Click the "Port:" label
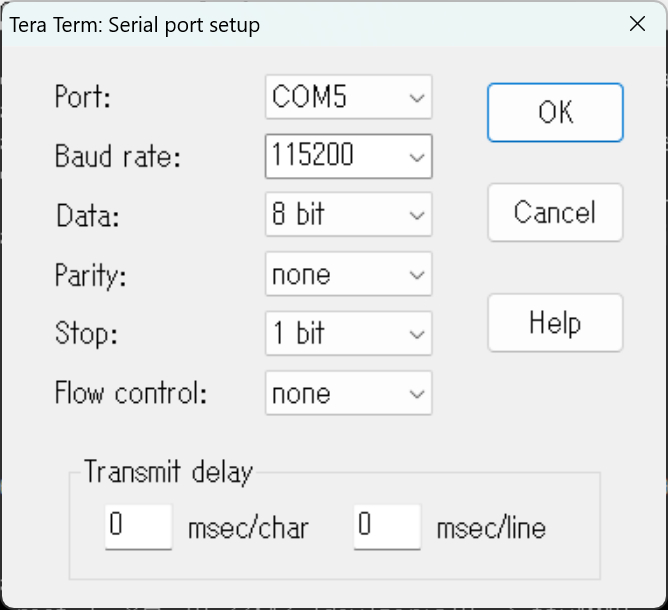The image size is (668, 610). [83, 96]
